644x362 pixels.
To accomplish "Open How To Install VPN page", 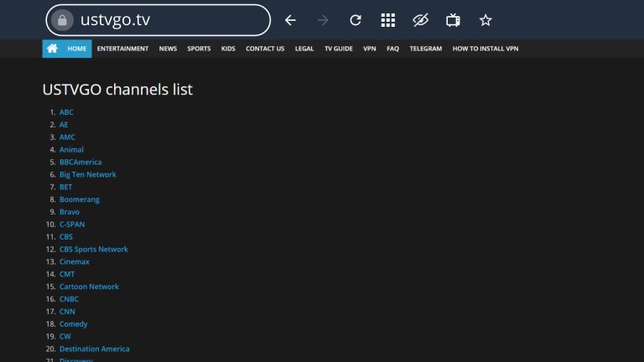I will 486,49.
